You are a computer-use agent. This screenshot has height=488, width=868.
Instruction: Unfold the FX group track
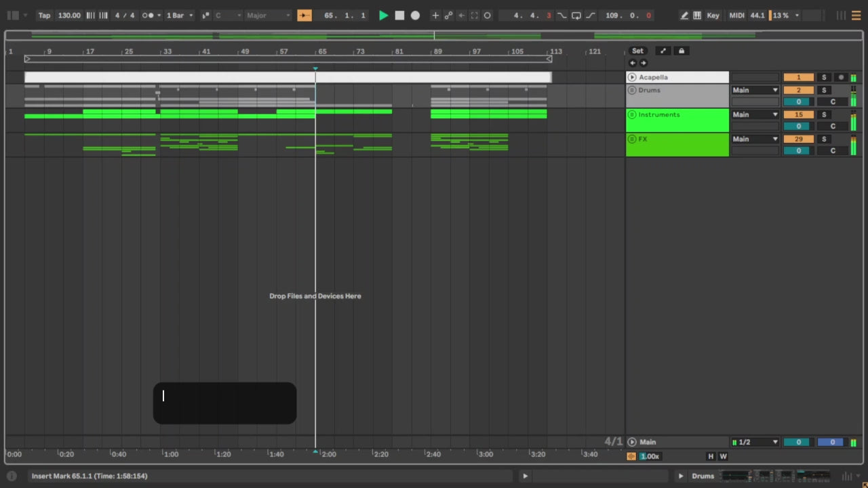tap(632, 139)
